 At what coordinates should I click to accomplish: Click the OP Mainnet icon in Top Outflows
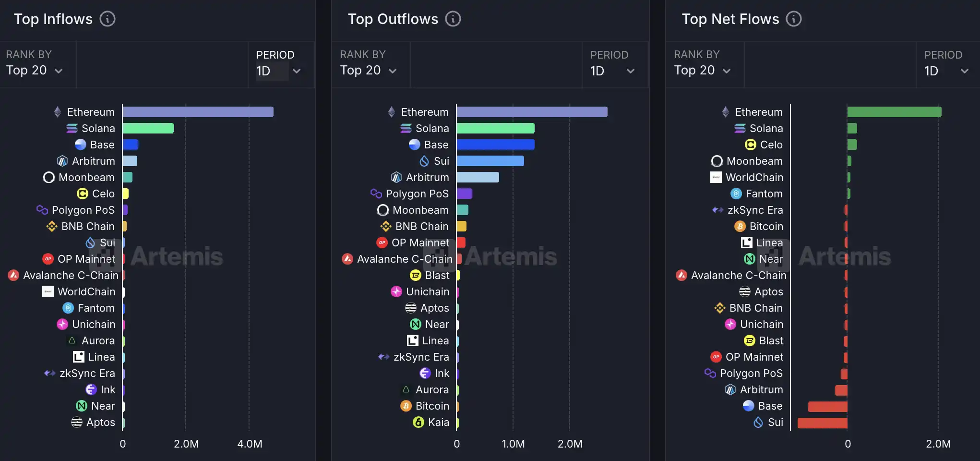pos(382,243)
